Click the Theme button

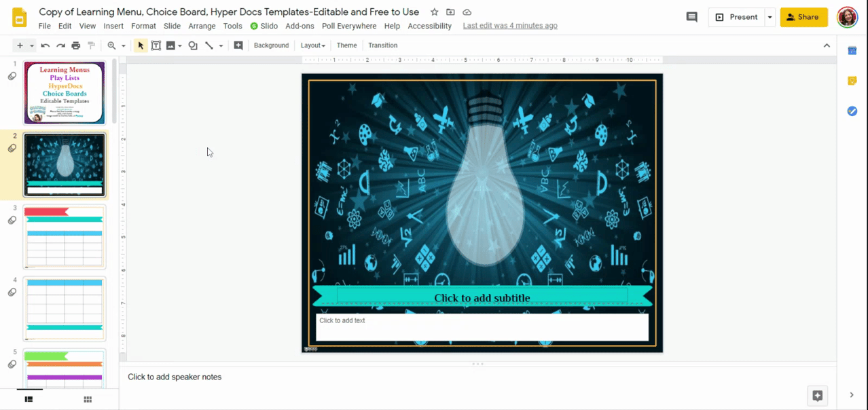(346, 45)
